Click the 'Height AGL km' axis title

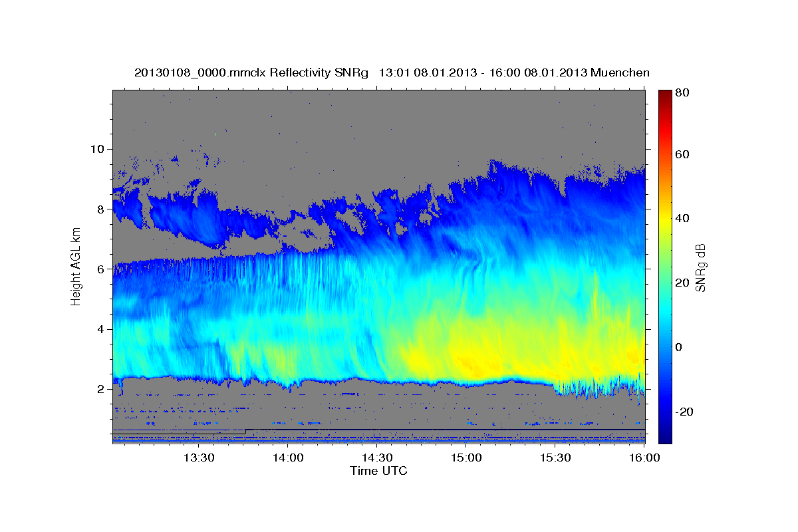point(76,267)
